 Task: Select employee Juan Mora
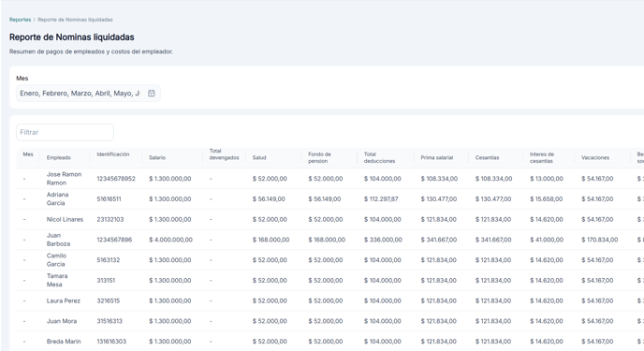coord(62,321)
